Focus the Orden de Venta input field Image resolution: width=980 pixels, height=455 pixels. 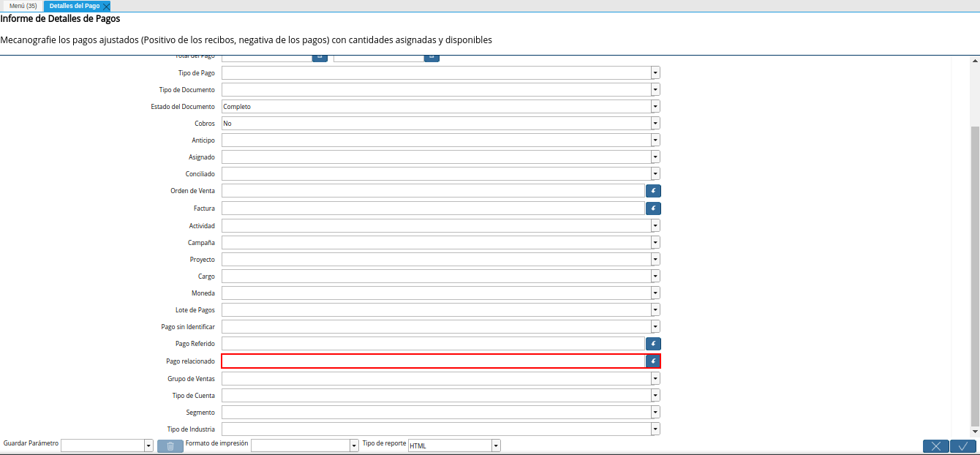click(433, 191)
